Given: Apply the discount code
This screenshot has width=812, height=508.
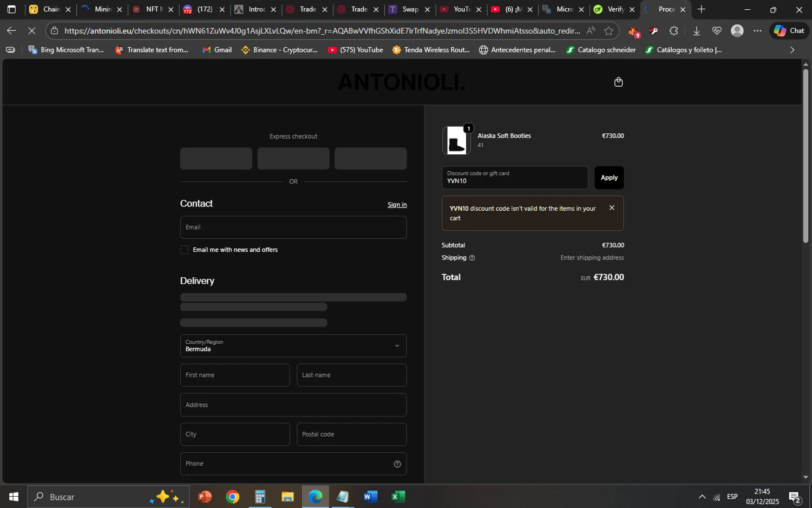Looking at the screenshot, I should tap(609, 178).
